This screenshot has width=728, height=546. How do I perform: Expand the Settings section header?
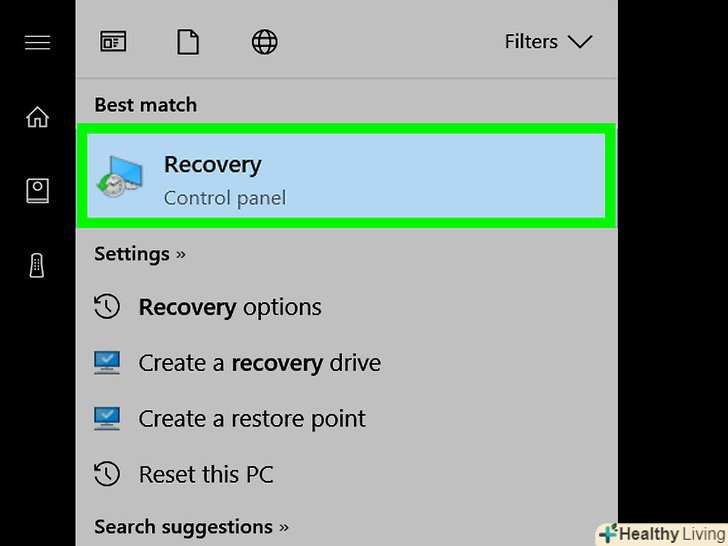pyautogui.click(x=140, y=254)
